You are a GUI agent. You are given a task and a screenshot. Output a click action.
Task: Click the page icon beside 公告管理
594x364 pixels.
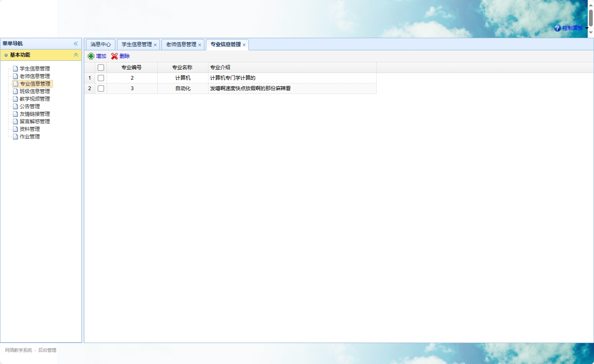click(16, 107)
